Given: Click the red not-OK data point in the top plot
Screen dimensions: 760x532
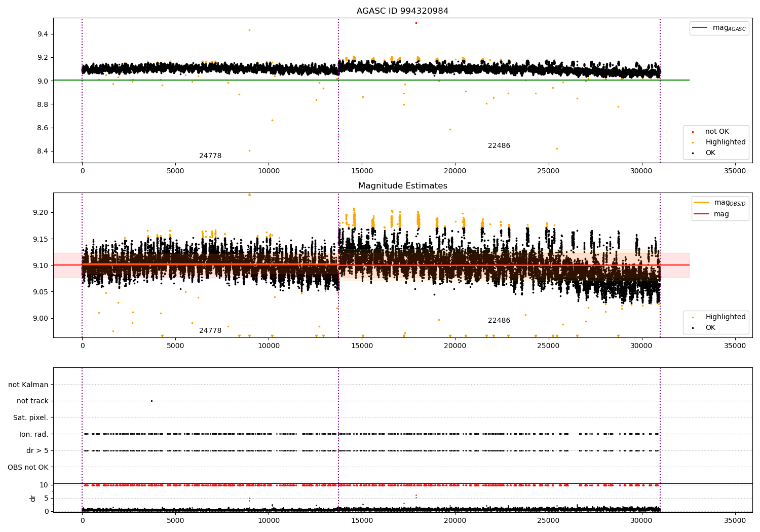Looking at the screenshot, I should [416, 23].
